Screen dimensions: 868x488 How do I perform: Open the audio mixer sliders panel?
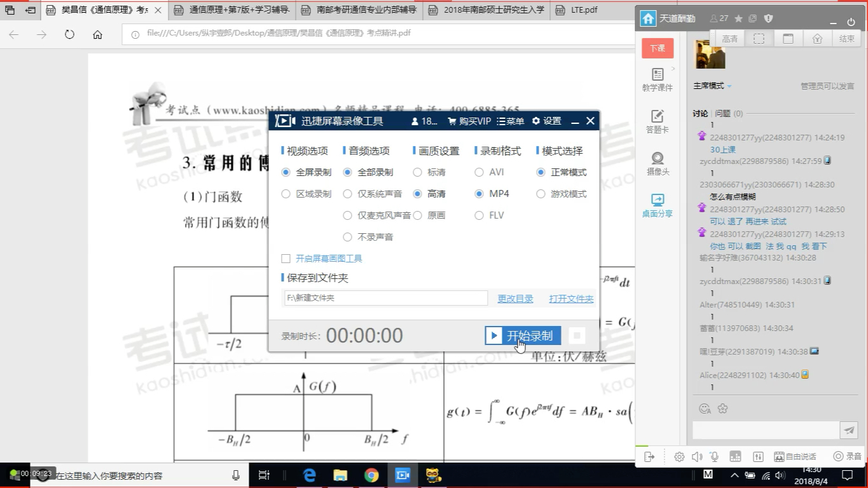pyautogui.click(x=757, y=456)
